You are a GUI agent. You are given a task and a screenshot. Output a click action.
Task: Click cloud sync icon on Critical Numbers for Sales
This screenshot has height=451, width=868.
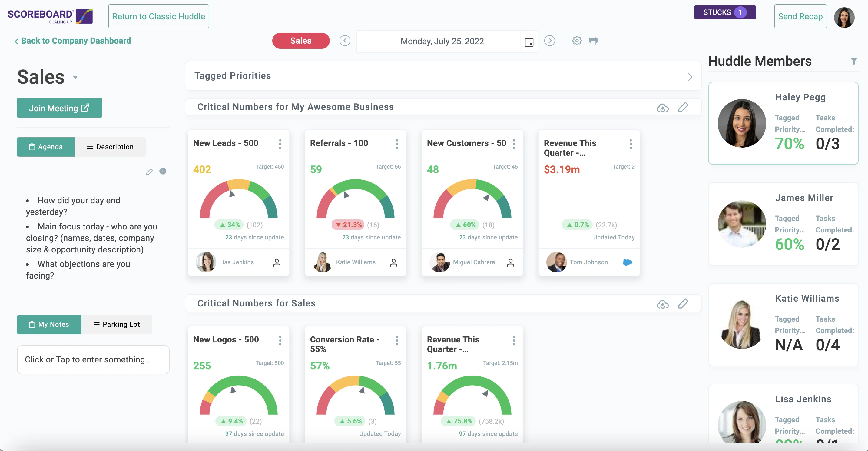[662, 304]
